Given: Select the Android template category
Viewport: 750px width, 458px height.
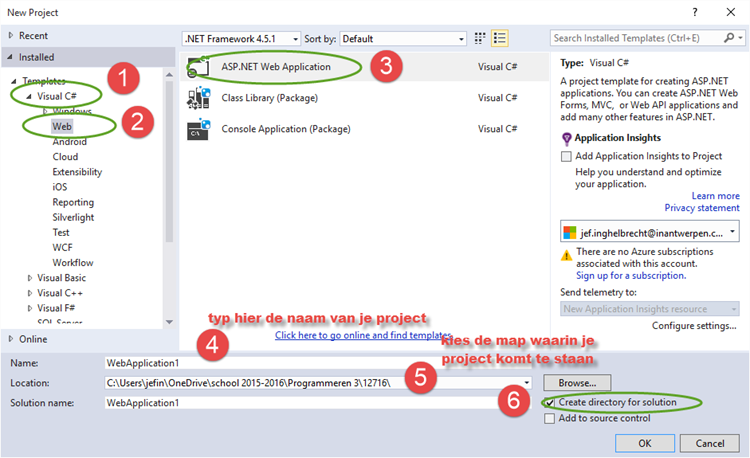Looking at the screenshot, I should (69, 142).
